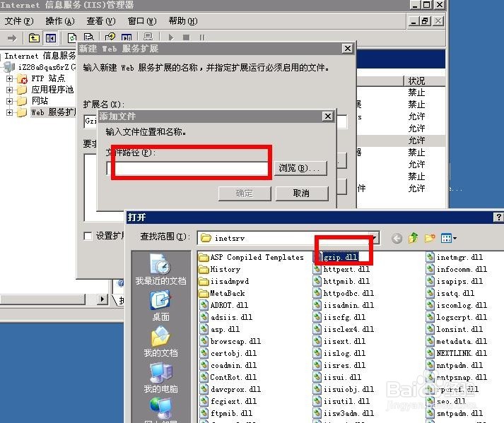Select the asp.dll file
Image resolution: width=504 pixels, height=423 pixels.
[x=220, y=329]
